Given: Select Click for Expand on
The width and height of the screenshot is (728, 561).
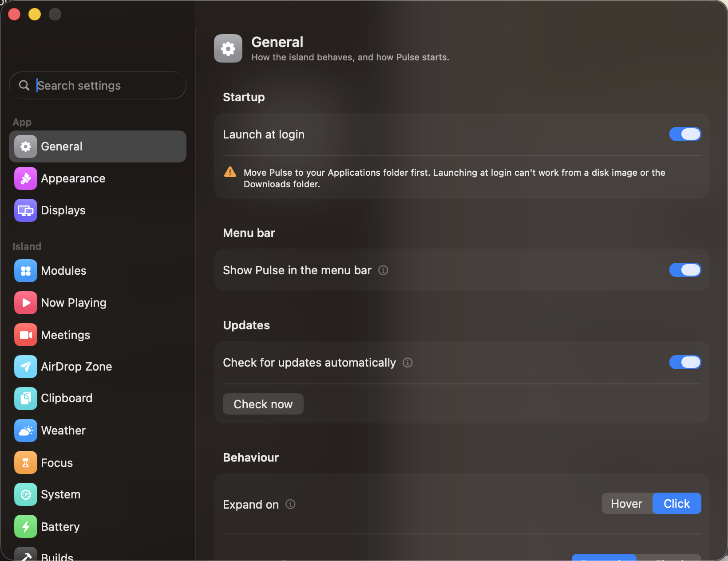Looking at the screenshot, I should [677, 503].
